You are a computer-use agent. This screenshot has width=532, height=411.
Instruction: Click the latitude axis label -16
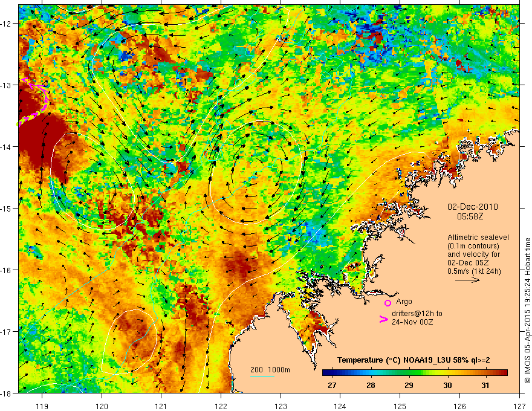click(6, 270)
